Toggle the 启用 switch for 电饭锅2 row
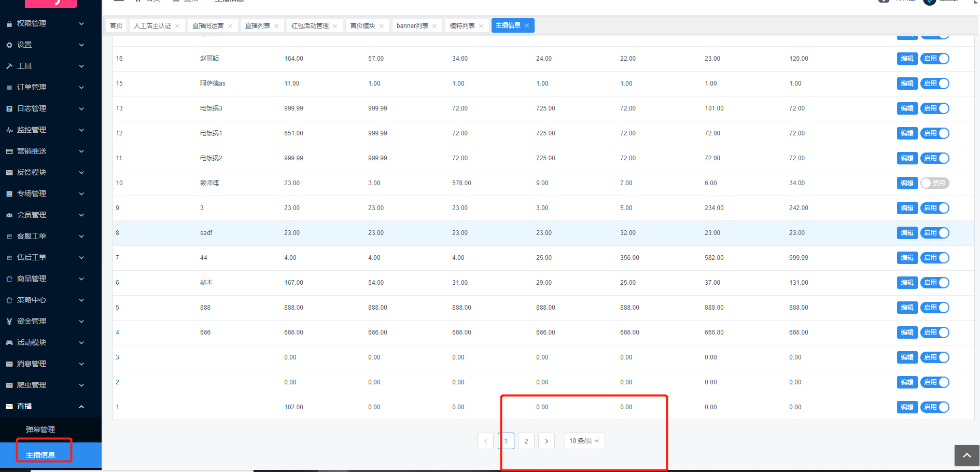 (935, 158)
